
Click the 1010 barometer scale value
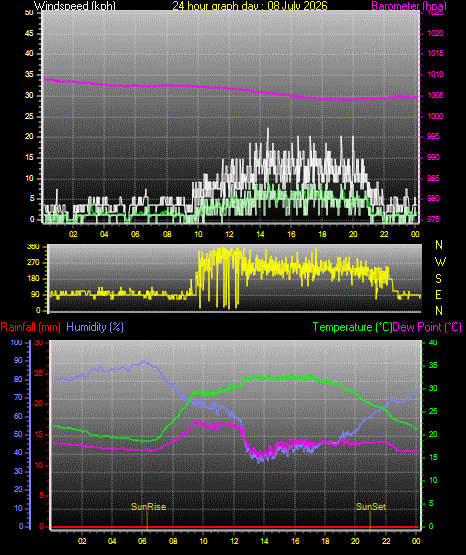pyautogui.click(x=436, y=74)
